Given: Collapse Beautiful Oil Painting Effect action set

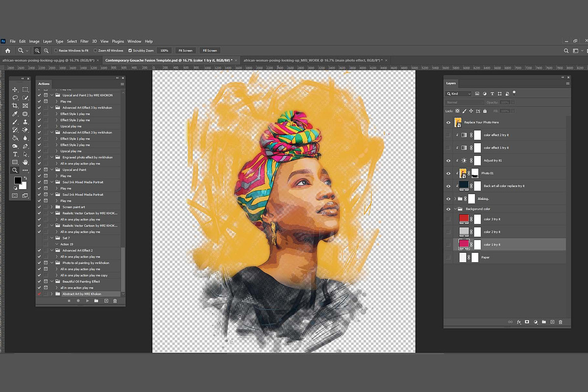Looking at the screenshot, I should (52, 282).
